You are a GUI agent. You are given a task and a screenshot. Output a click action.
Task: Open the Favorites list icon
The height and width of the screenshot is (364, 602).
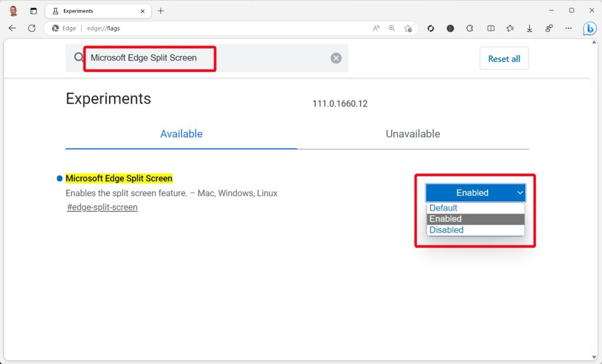pos(510,28)
